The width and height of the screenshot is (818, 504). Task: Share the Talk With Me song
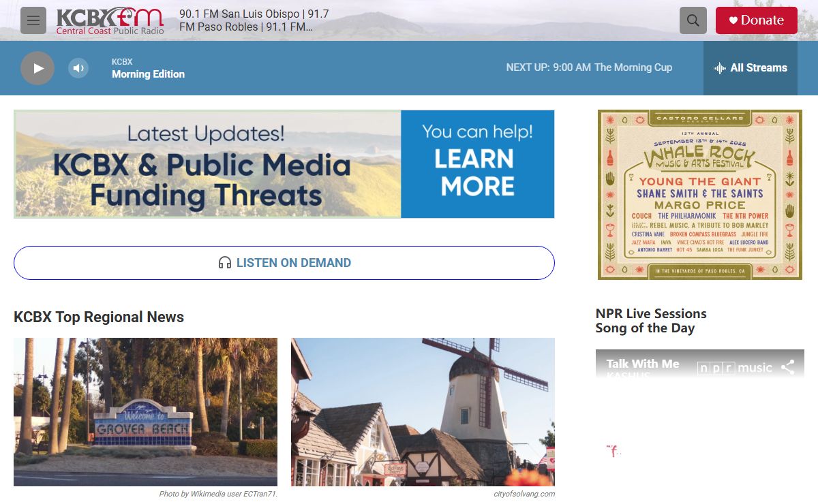coord(788,368)
